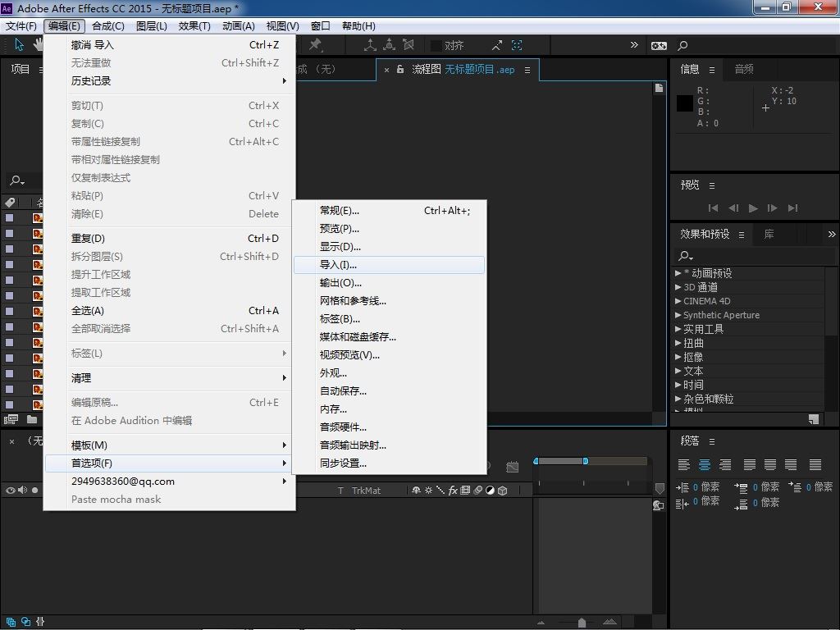Image resolution: width=840 pixels, height=630 pixels.
Task: Click the left indent value in 段落 panel
Action: click(x=696, y=487)
